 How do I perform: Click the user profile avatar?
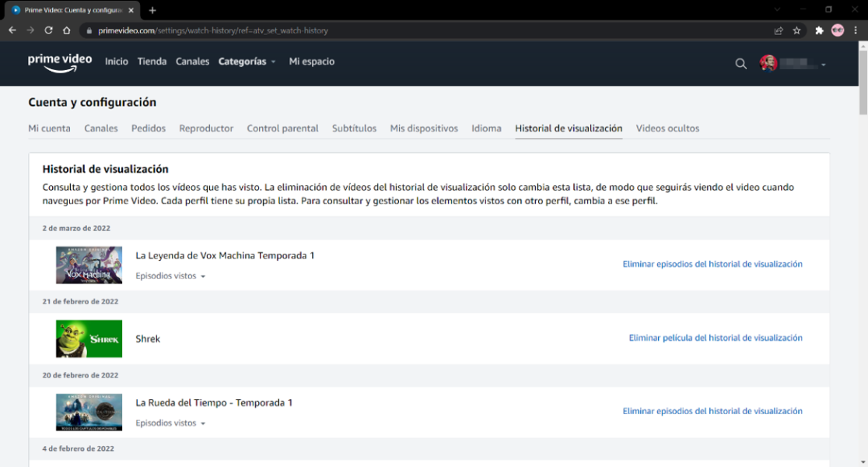tap(768, 64)
